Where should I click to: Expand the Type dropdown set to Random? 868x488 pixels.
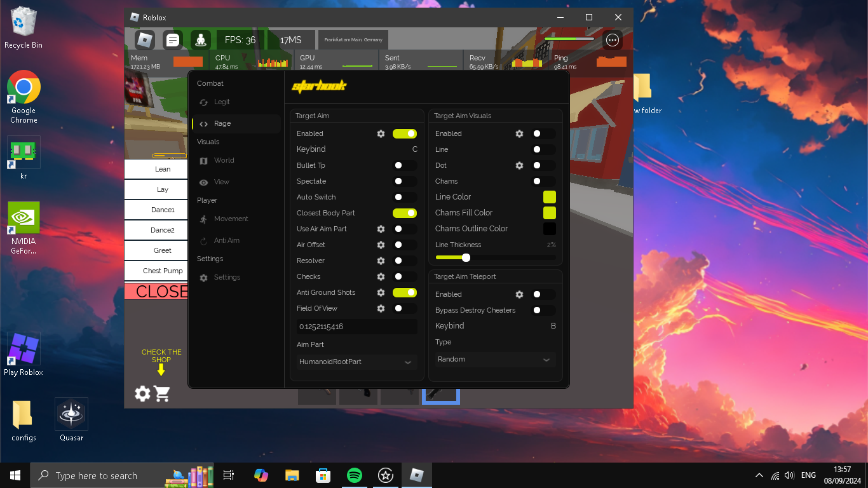[x=495, y=359]
